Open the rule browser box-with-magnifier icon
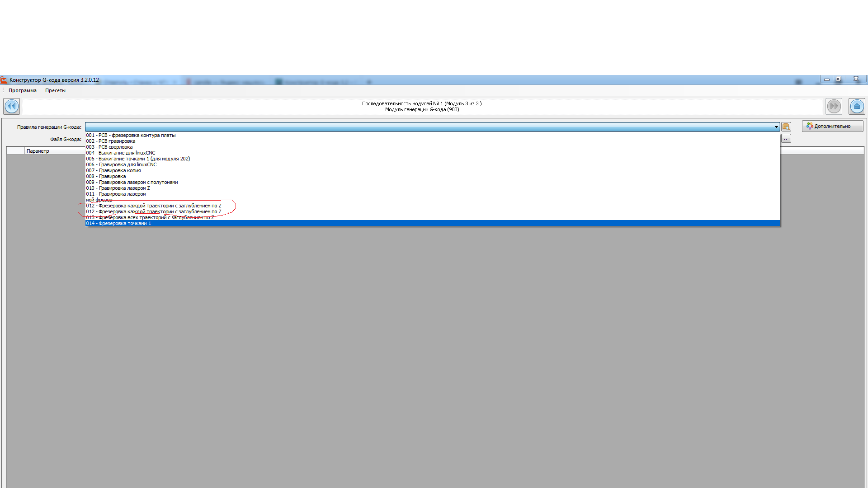This screenshot has height=488, width=868. 786,127
